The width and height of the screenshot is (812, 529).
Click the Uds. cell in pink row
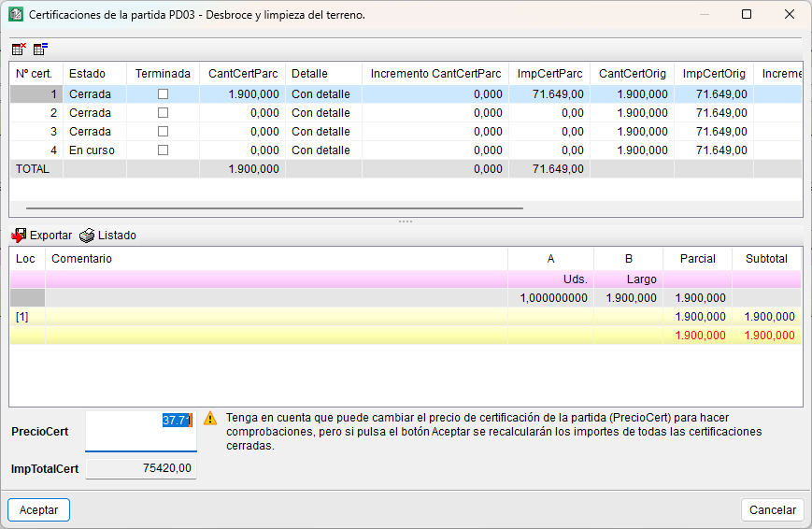pyautogui.click(x=551, y=279)
